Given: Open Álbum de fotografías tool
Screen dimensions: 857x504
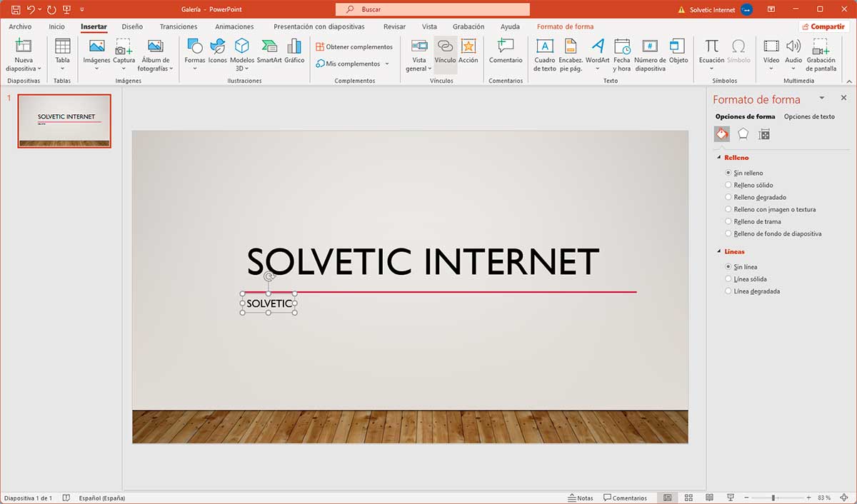Looking at the screenshot, I should pyautogui.click(x=155, y=55).
